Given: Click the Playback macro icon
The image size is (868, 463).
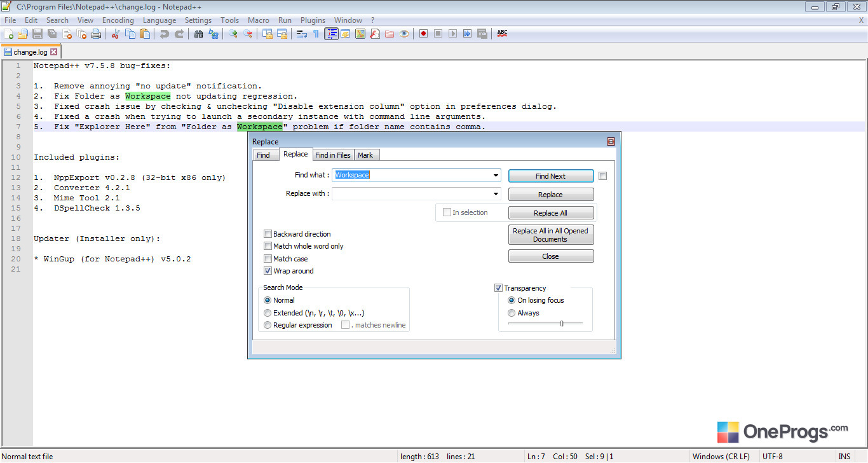Looking at the screenshot, I should pos(452,34).
